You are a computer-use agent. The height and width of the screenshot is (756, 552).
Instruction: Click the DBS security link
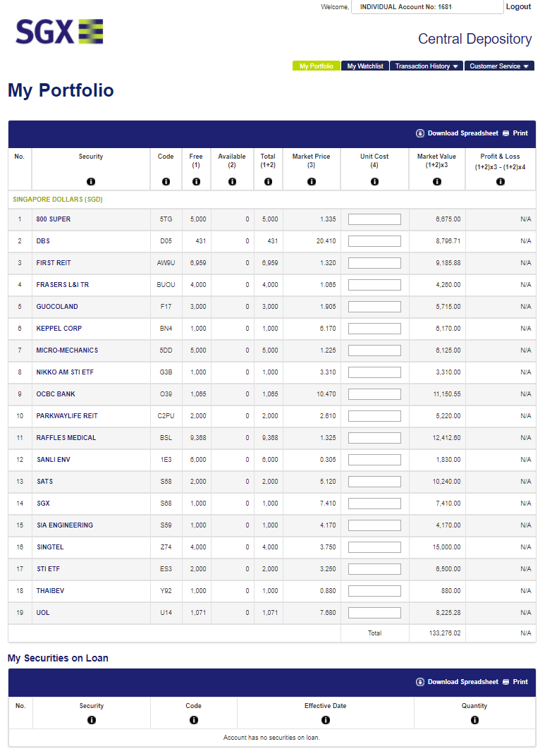click(43, 240)
